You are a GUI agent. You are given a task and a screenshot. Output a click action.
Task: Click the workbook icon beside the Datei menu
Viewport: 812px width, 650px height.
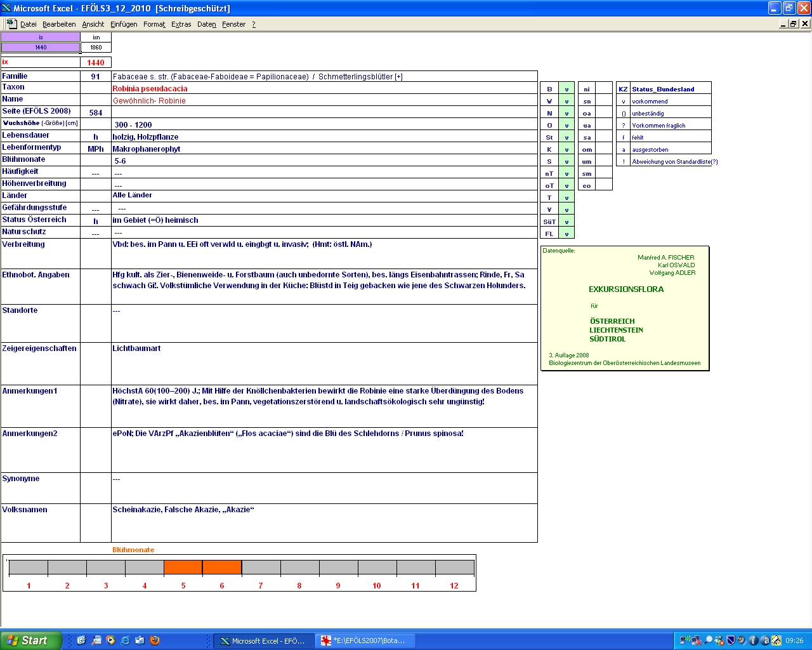tap(11, 23)
